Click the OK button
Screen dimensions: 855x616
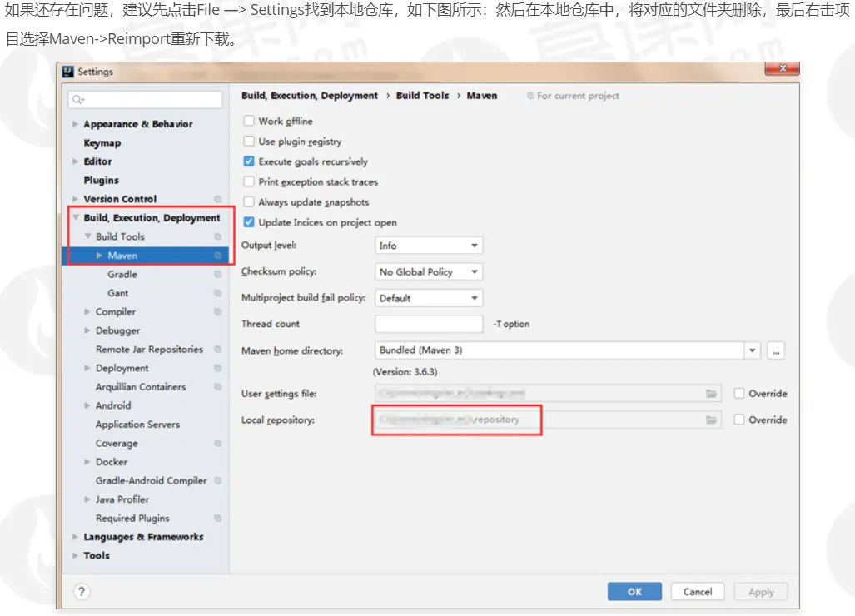pos(634,592)
